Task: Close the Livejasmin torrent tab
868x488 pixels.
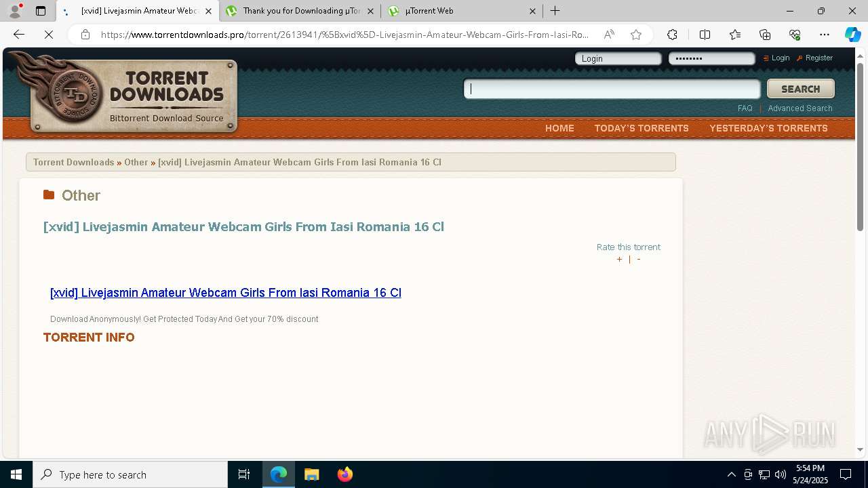Action: pos(208,11)
